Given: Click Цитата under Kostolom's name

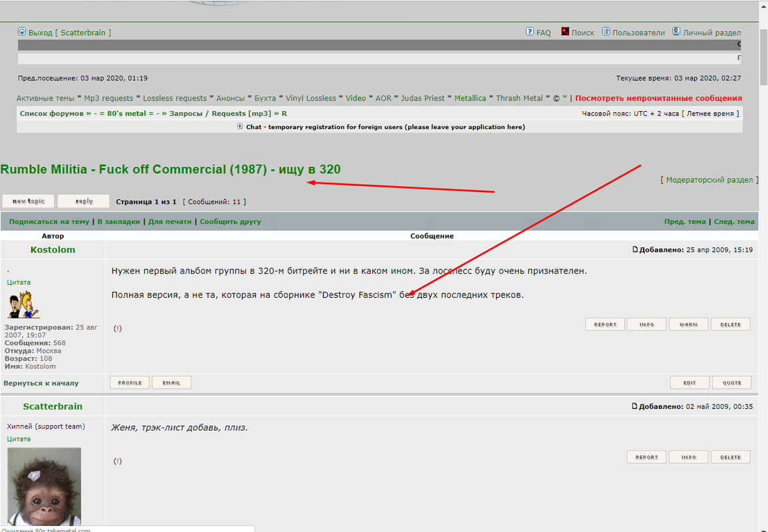Looking at the screenshot, I should click(19, 282).
